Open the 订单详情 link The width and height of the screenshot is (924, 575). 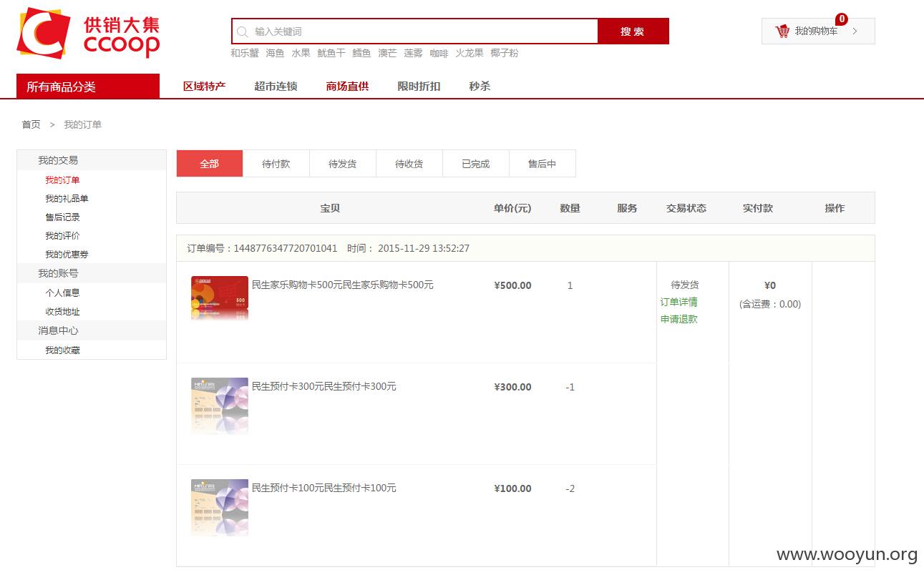click(679, 303)
